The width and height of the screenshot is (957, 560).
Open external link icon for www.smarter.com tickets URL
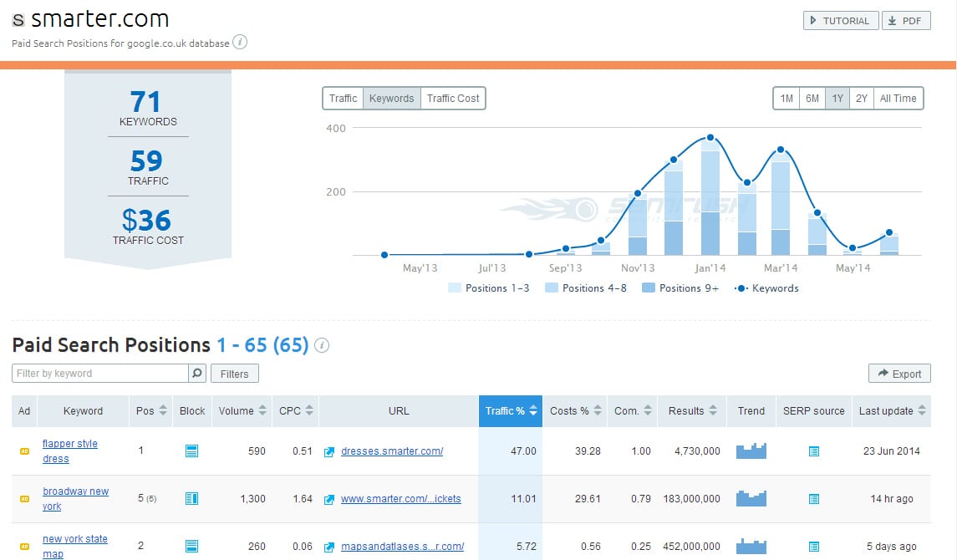[x=329, y=499]
